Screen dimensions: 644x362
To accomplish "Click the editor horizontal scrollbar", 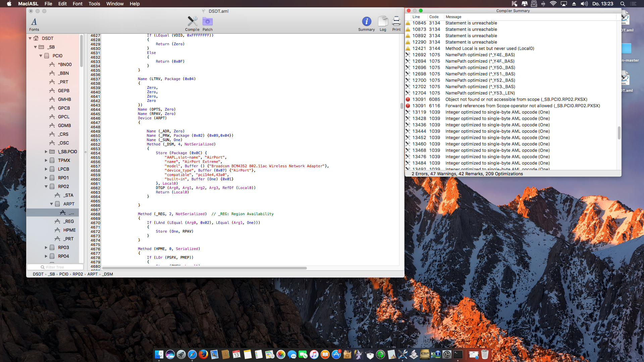I will tap(204, 268).
